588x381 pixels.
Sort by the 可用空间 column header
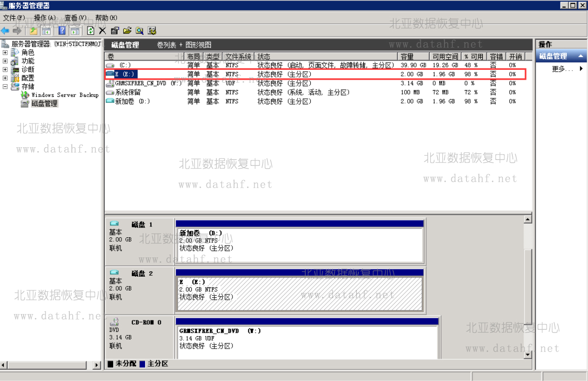point(445,56)
